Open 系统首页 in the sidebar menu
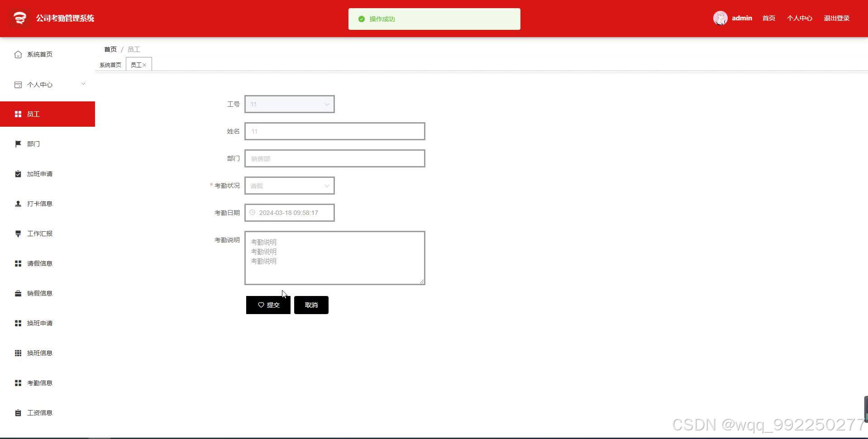Viewport: 868px width, 439px height. pos(48,54)
